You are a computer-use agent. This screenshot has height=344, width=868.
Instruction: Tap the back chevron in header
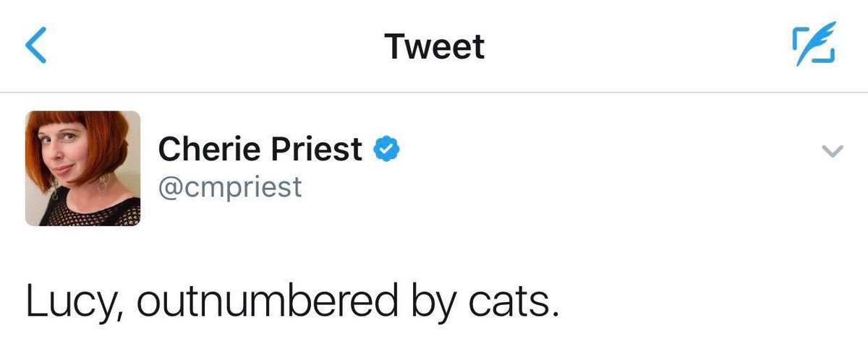tap(36, 46)
